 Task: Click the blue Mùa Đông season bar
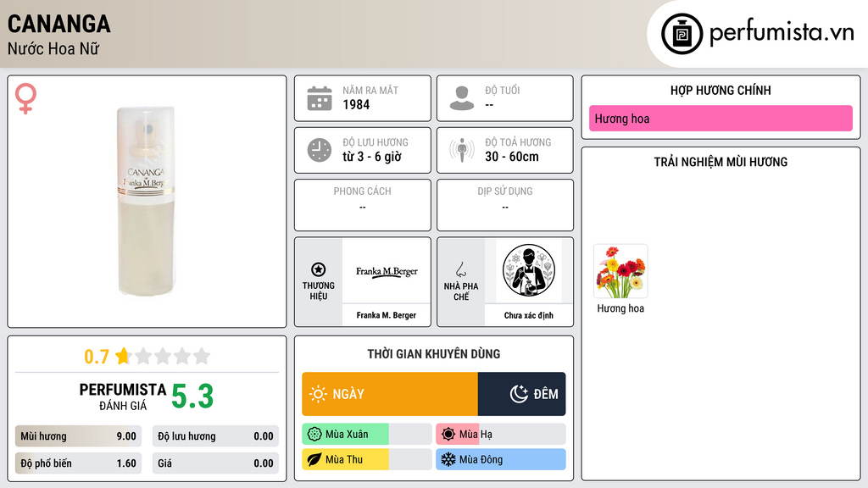501,459
